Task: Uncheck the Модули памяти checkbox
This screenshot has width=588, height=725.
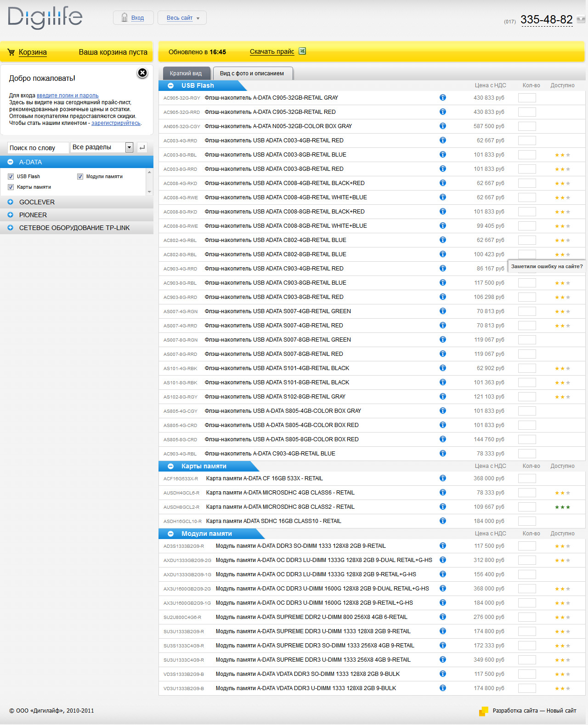Action: click(x=80, y=176)
